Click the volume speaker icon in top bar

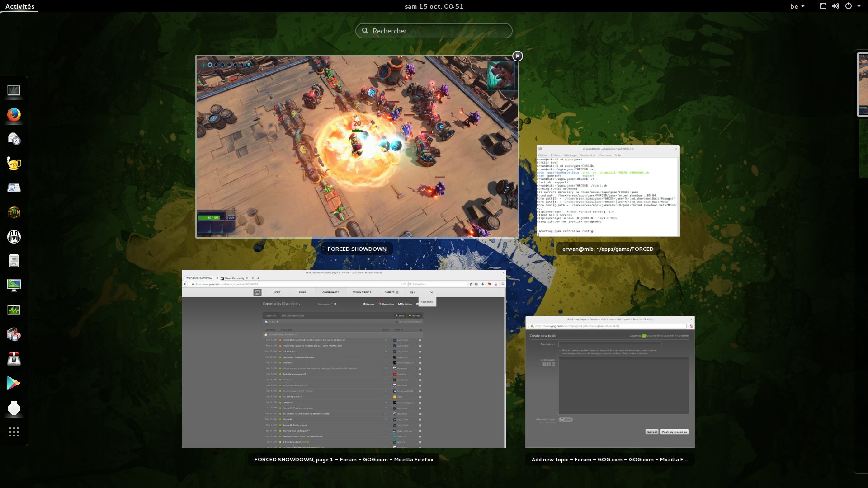click(x=835, y=6)
